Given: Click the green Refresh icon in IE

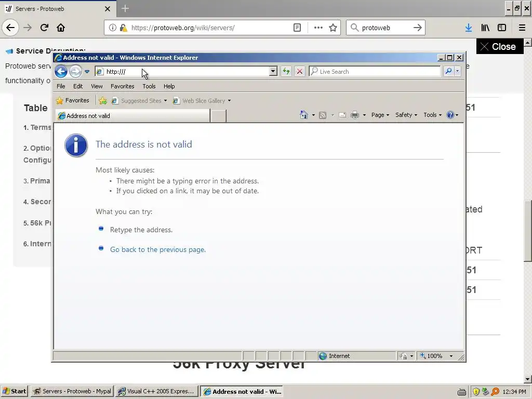Looking at the screenshot, I should click(286, 72).
